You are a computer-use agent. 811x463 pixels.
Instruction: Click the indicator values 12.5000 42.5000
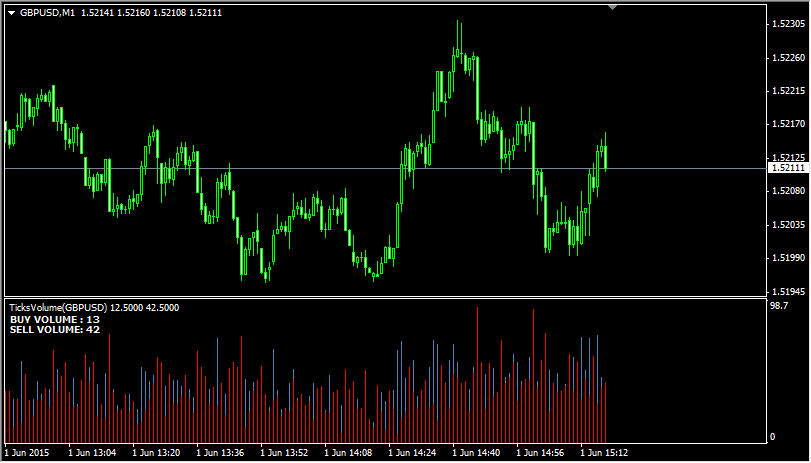click(x=145, y=308)
